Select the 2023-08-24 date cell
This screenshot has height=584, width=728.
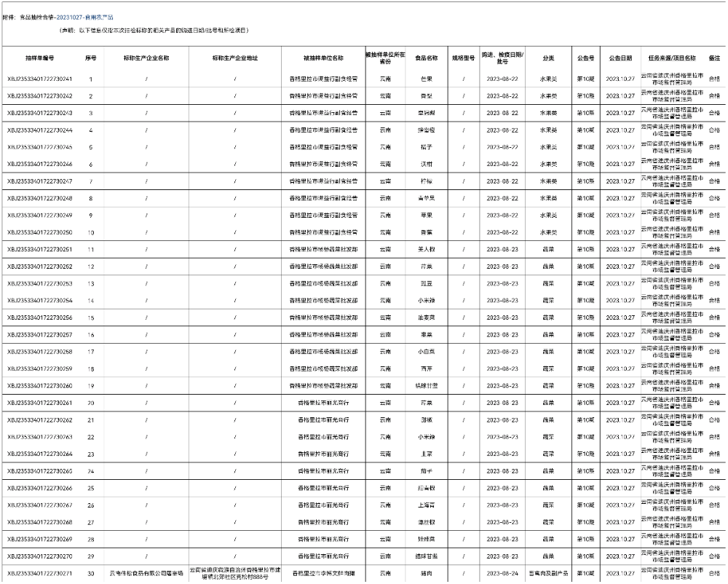click(502, 573)
